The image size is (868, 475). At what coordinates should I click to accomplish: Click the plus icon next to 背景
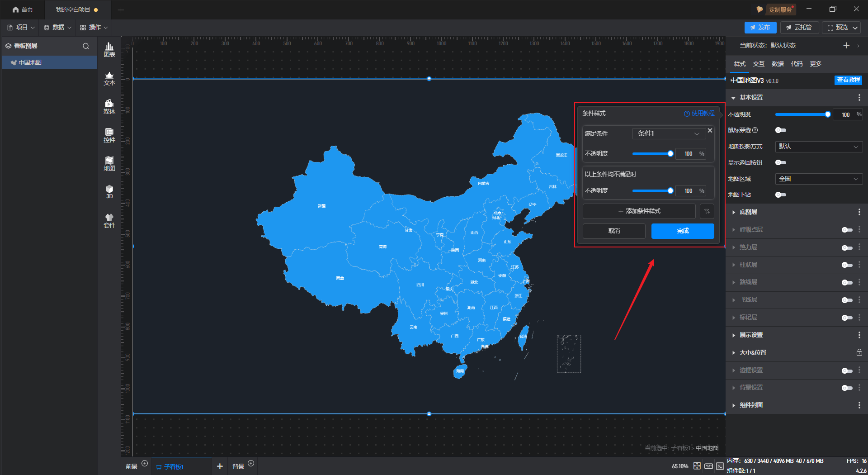pyautogui.click(x=251, y=463)
